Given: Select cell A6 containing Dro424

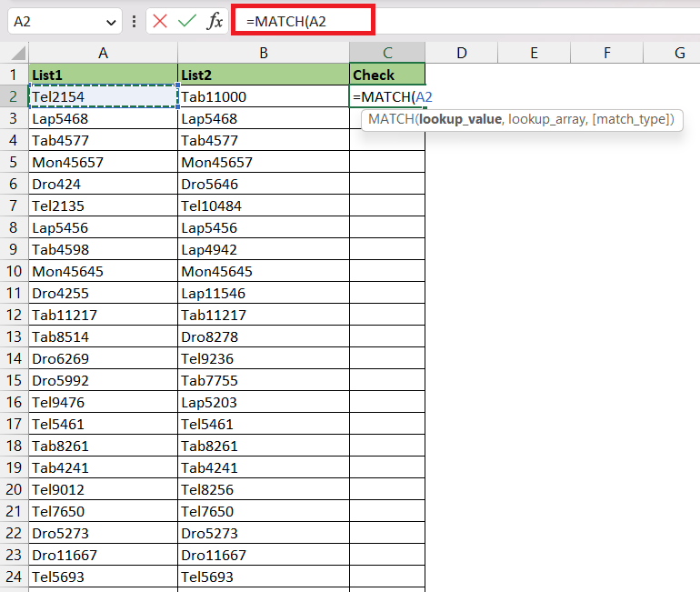Looking at the screenshot, I should (103, 184).
